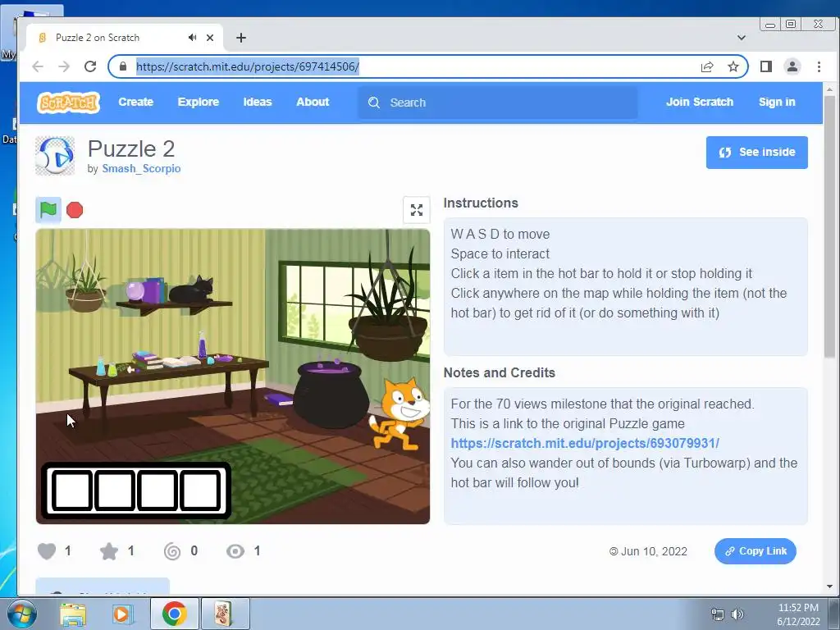Bookmark this tab with star icon
This screenshot has height=630, width=840.
pyautogui.click(x=733, y=66)
